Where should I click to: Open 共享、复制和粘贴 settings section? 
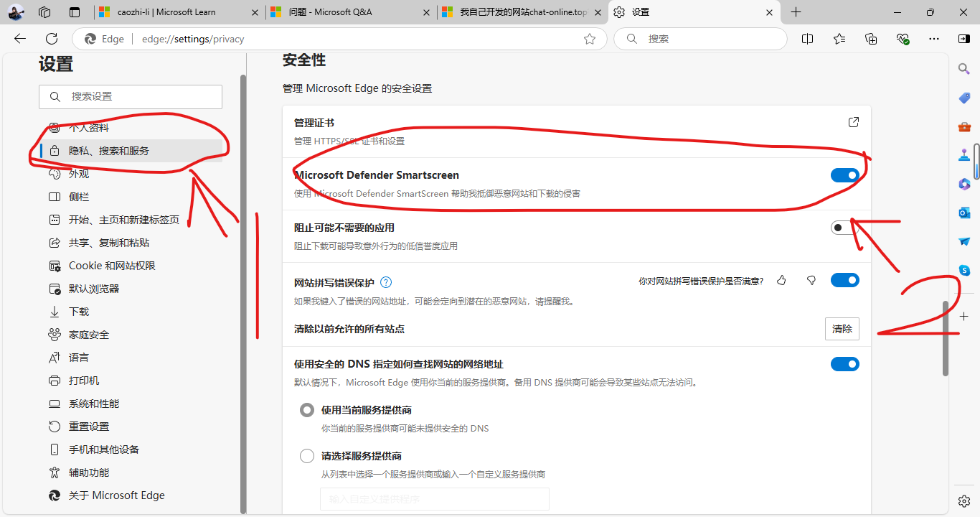[x=131, y=243]
